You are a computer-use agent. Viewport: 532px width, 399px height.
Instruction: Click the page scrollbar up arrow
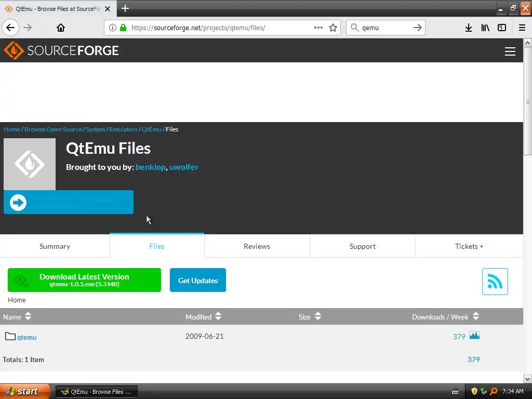tap(528, 43)
